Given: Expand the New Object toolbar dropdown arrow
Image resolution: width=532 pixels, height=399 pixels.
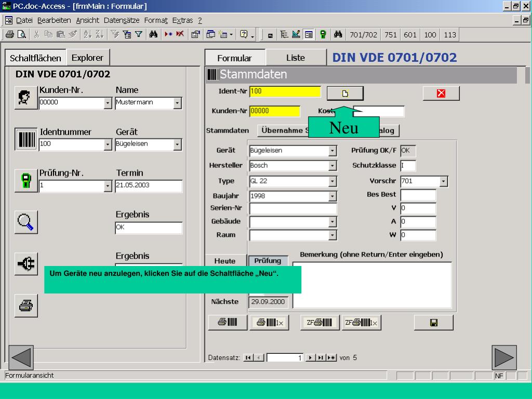Looking at the screenshot, I should 231,35.
